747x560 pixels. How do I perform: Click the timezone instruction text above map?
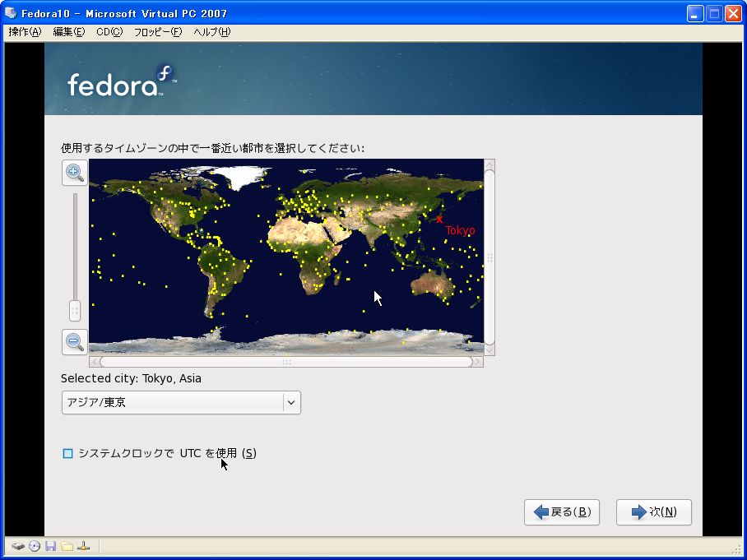pyautogui.click(x=212, y=148)
